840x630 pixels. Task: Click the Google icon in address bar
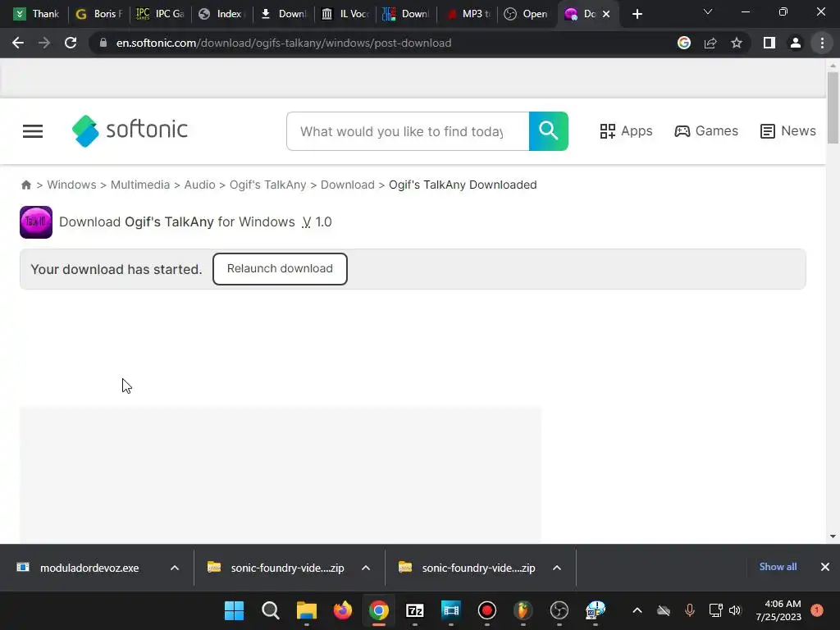click(x=684, y=43)
